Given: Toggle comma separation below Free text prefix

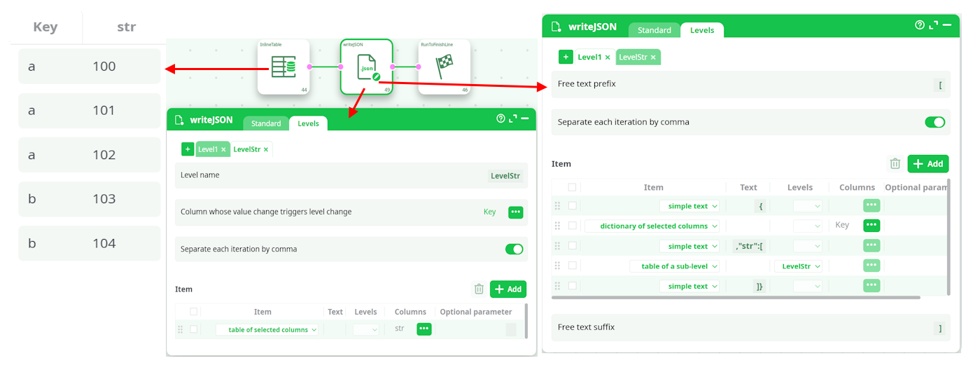Looking at the screenshot, I should click(934, 122).
